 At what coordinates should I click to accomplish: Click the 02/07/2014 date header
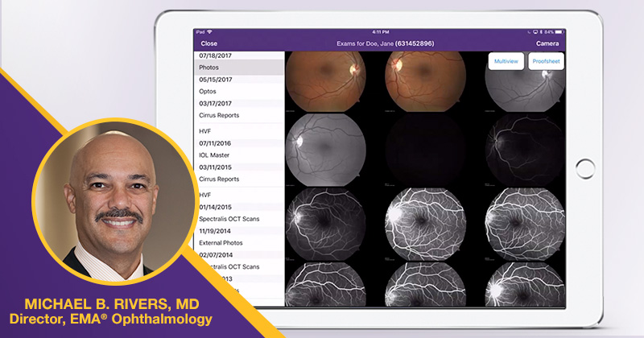pyautogui.click(x=215, y=254)
